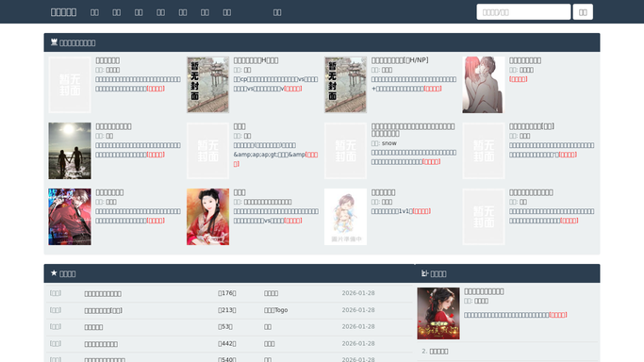The width and height of the screenshot is (644, 362).
Task: Click the red link beside the sunset couple cover
Action: (x=156, y=155)
